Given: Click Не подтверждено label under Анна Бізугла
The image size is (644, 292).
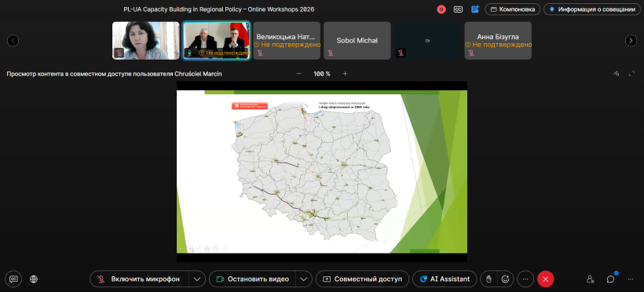Looking at the screenshot, I should click(x=498, y=45).
